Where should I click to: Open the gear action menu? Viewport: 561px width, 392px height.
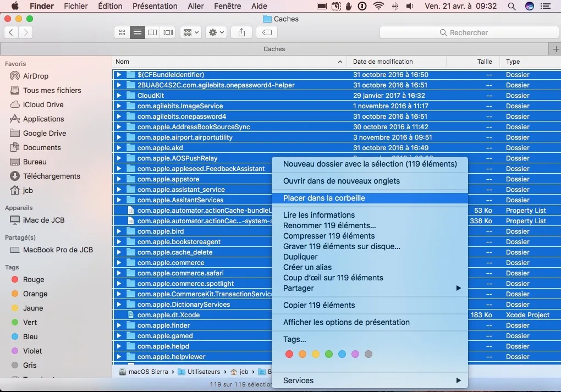(216, 32)
